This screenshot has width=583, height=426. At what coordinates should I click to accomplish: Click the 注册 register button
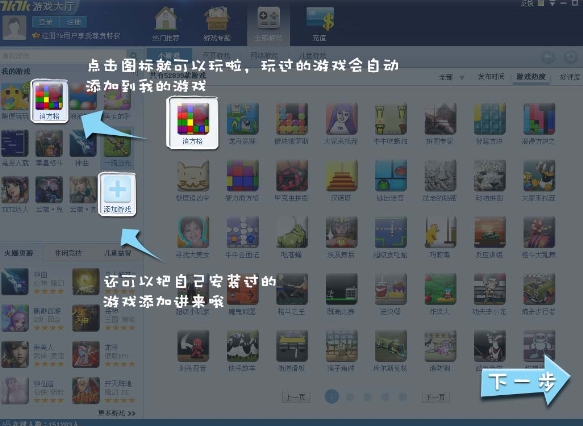click(73, 22)
